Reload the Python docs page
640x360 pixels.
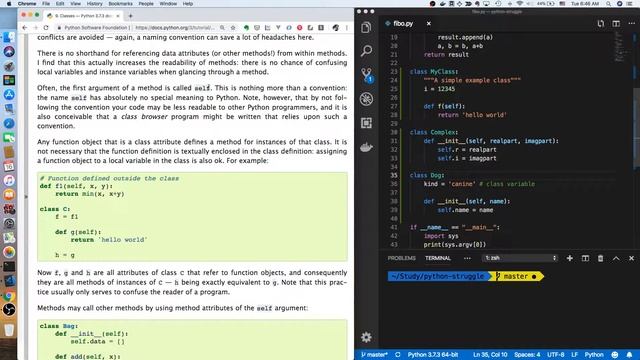(46, 28)
